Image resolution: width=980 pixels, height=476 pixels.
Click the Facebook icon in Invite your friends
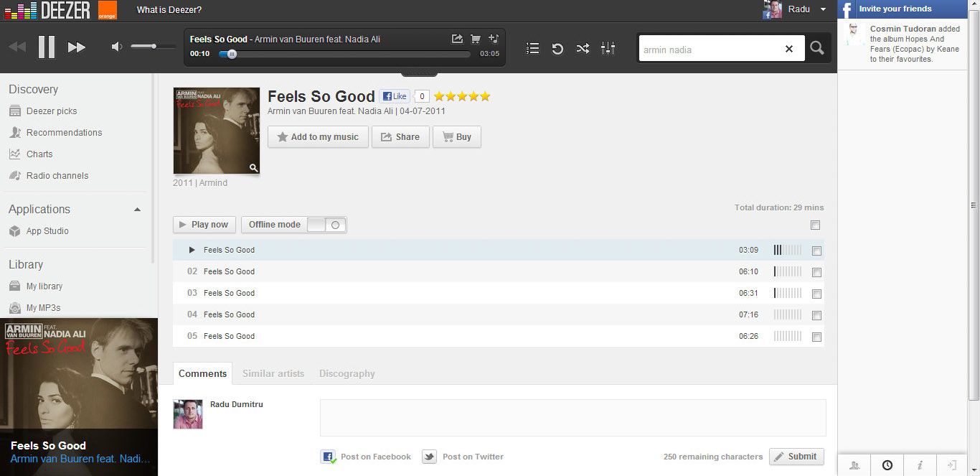(x=847, y=9)
